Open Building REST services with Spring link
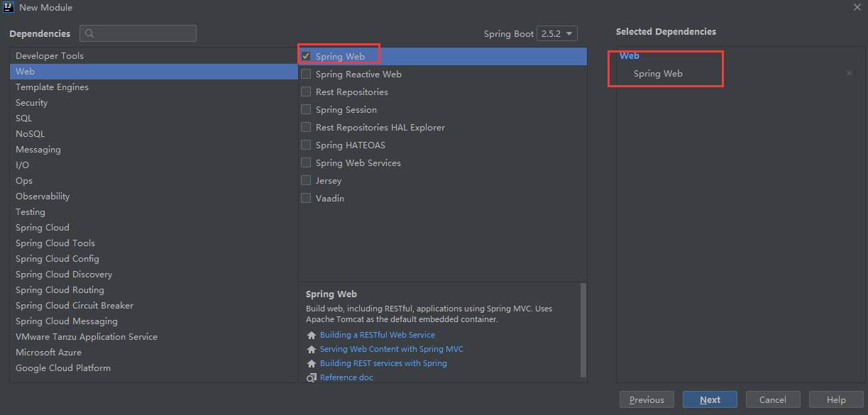The image size is (868, 415). click(x=383, y=363)
